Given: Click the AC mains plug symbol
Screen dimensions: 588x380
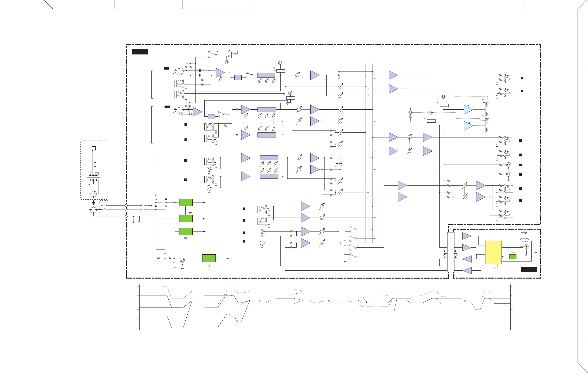Looking at the screenshot, I should pyautogui.click(x=94, y=148).
